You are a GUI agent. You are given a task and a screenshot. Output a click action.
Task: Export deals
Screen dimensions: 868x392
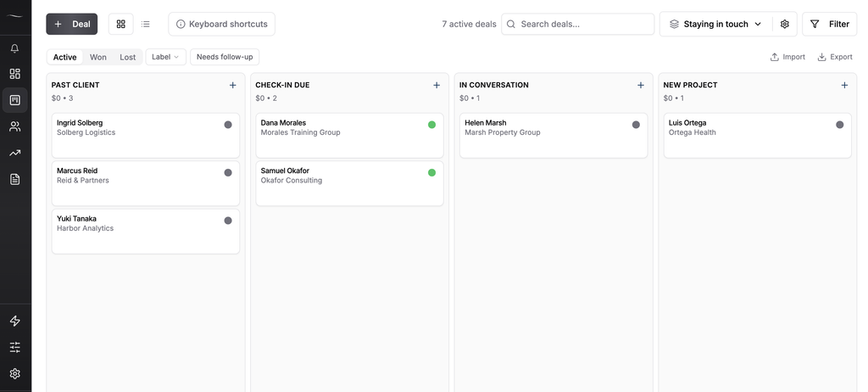[x=835, y=57]
